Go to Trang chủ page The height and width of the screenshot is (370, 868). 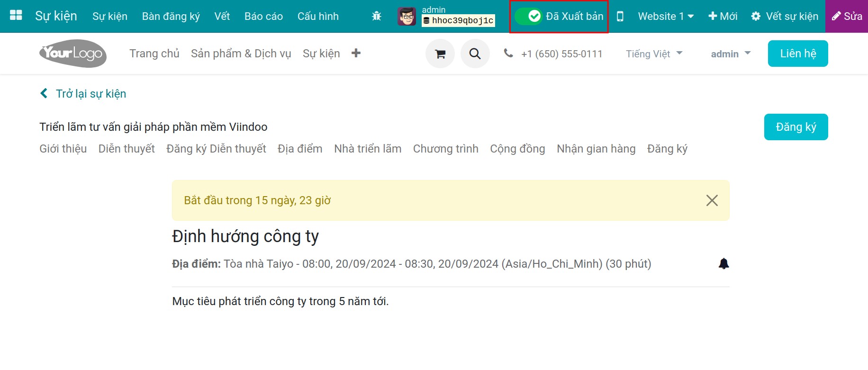pos(154,54)
